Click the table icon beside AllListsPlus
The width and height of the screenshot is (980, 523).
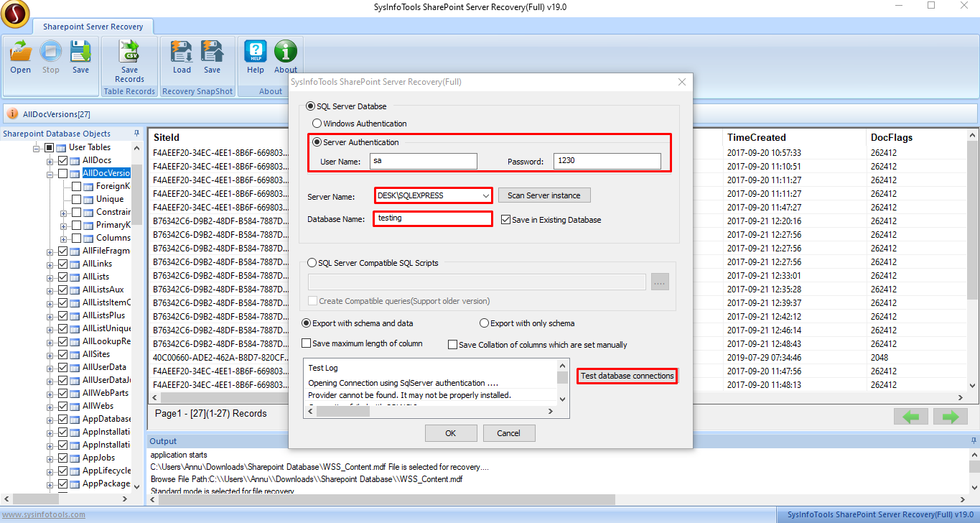75,315
